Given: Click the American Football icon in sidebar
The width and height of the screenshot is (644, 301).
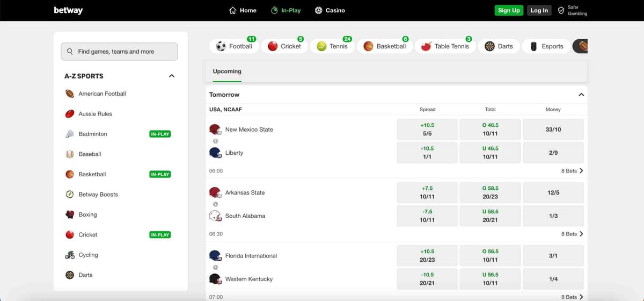Looking at the screenshot, I should pos(70,94).
